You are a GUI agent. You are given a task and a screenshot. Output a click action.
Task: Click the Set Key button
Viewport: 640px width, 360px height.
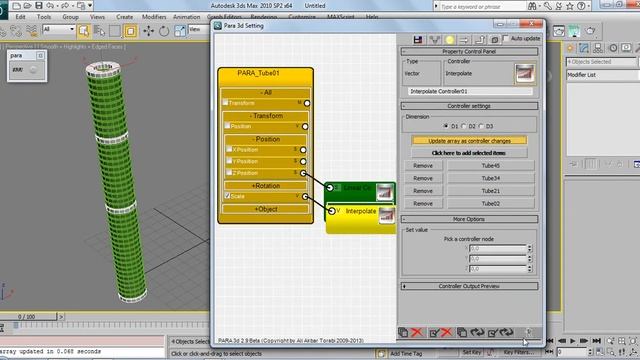(471, 352)
